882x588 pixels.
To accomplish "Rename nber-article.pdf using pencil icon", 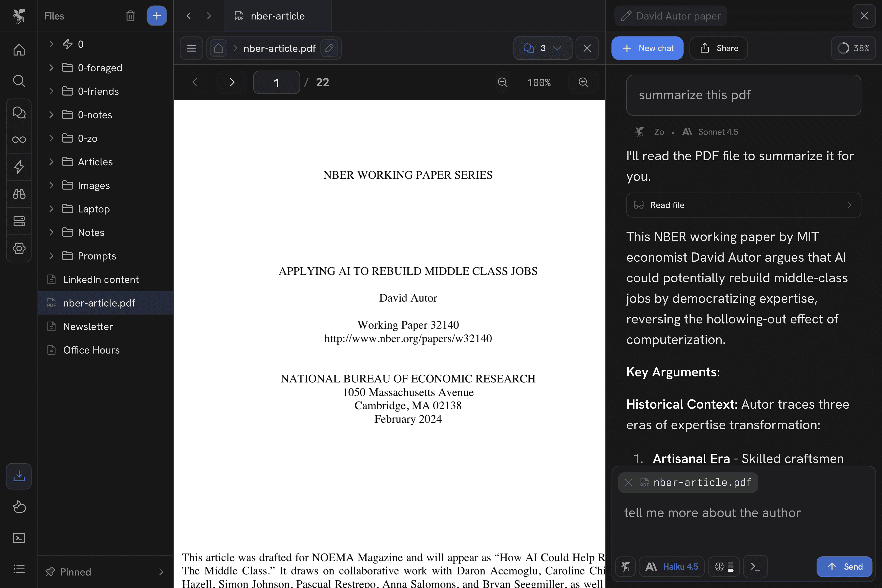I will (x=329, y=48).
